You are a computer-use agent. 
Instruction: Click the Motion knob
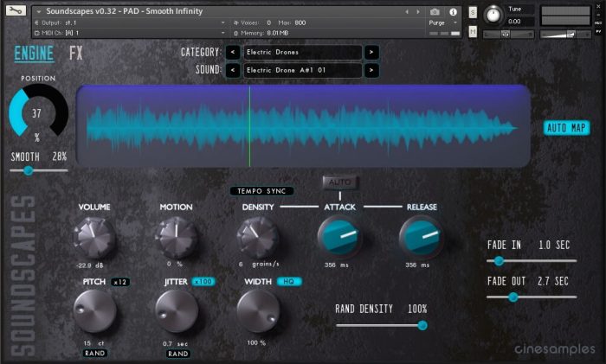177,237
